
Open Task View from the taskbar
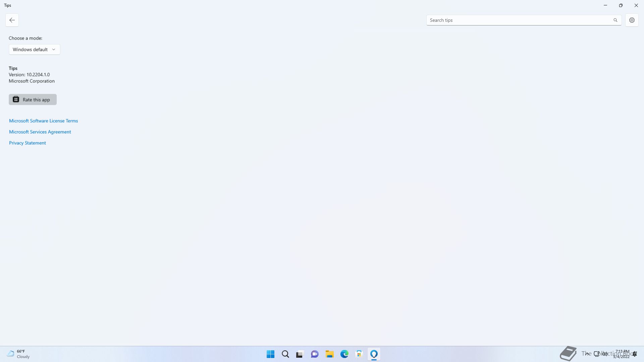tap(300, 354)
